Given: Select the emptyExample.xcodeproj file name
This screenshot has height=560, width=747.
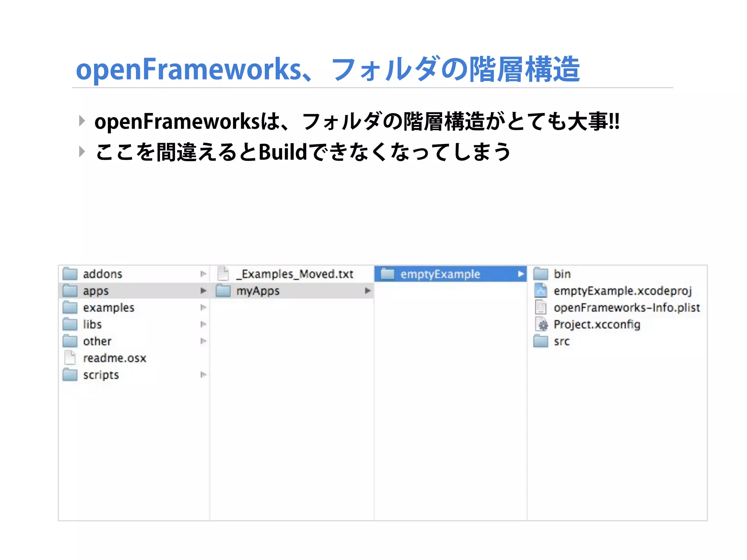Looking at the screenshot, I should click(623, 291).
